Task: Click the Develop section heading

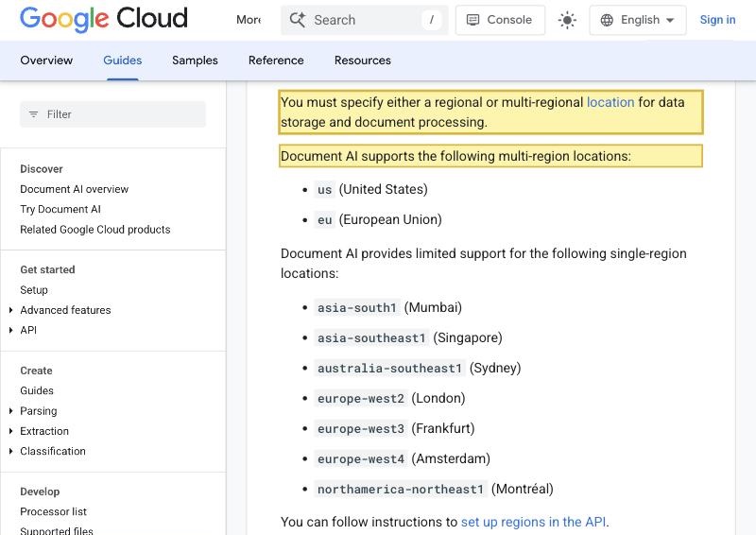Action: 40,492
